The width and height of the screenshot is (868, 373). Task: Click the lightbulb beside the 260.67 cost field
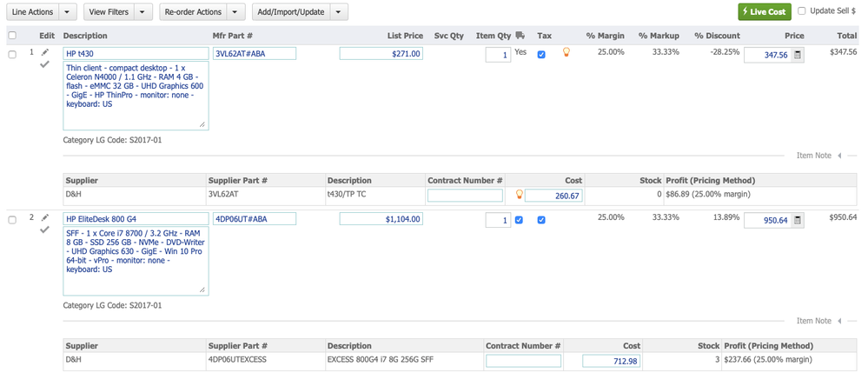pos(520,196)
